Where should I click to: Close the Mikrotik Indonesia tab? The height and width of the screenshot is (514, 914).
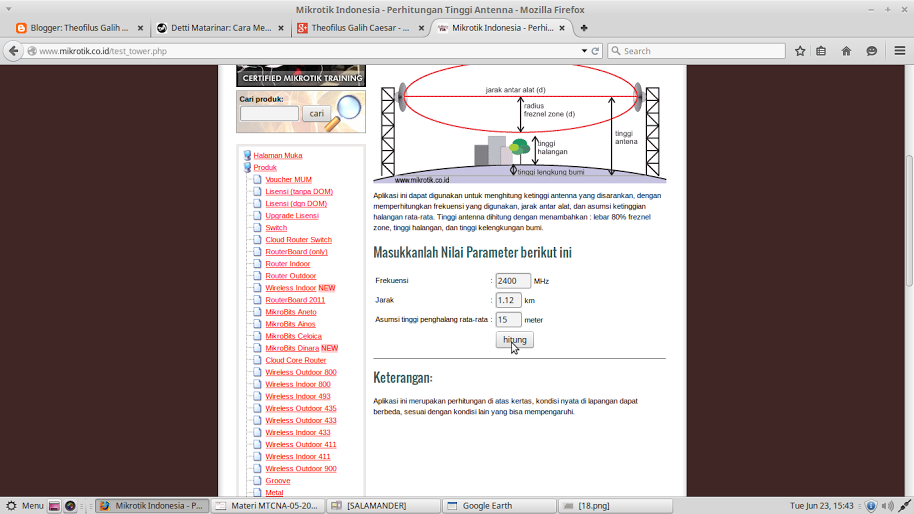tap(562, 28)
